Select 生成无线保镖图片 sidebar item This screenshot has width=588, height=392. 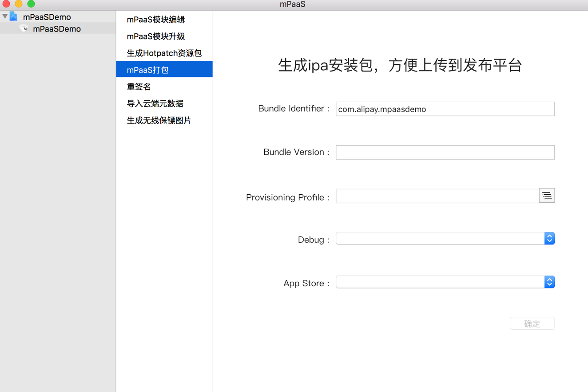164,120
